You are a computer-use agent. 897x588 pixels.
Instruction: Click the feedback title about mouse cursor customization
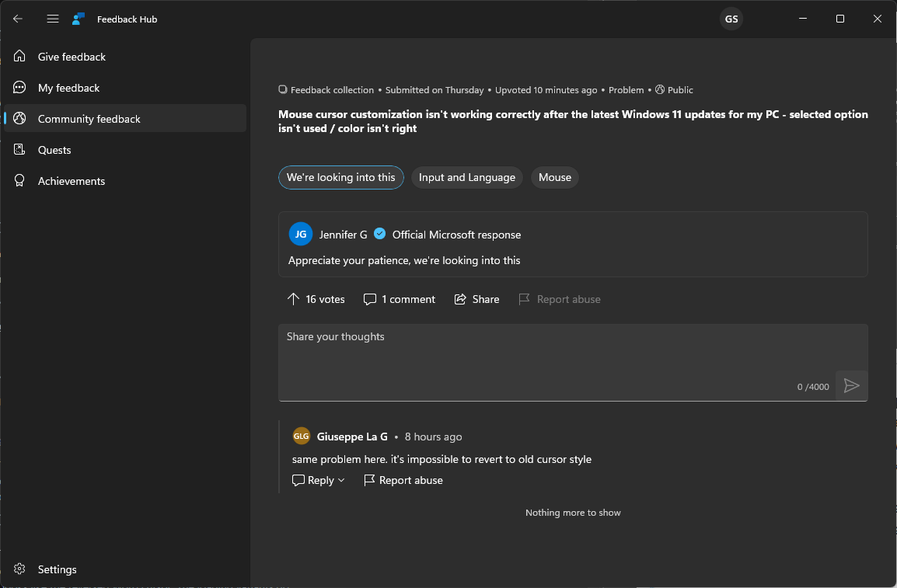click(573, 121)
